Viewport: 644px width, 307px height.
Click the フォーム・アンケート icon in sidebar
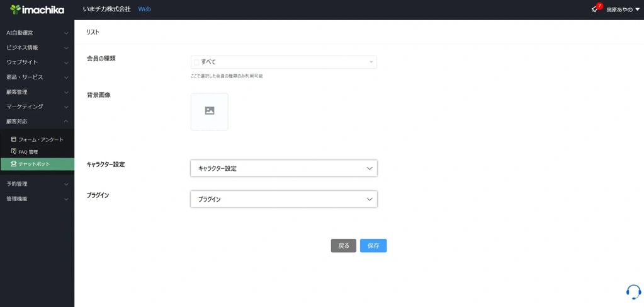tap(14, 139)
